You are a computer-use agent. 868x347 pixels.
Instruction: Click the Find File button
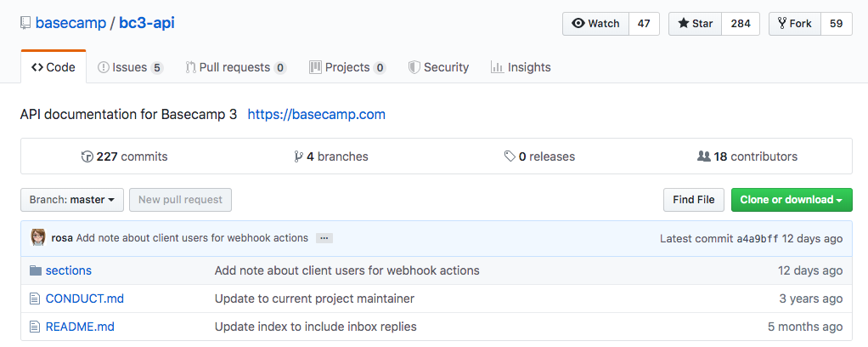click(694, 200)
